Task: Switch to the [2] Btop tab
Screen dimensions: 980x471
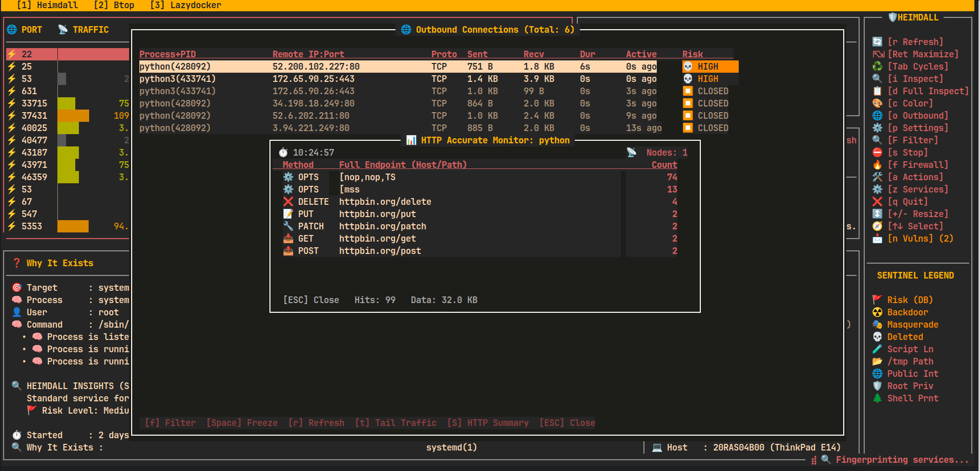Action: click(114, 5)
